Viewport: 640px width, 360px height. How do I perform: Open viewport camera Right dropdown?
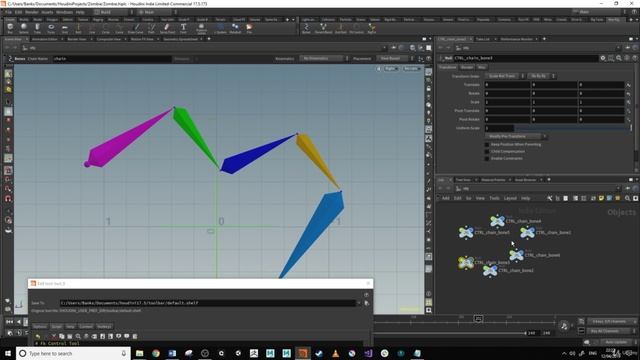click(391, 69)
